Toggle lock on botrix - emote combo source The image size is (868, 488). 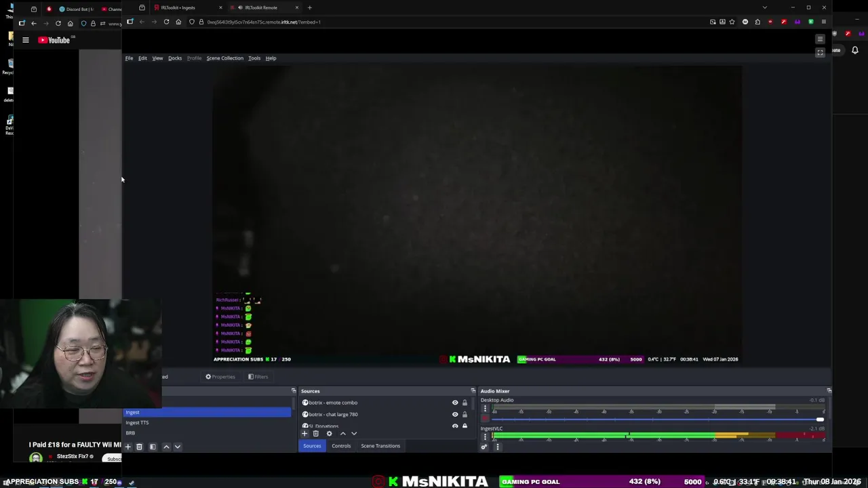coord(465,403)
